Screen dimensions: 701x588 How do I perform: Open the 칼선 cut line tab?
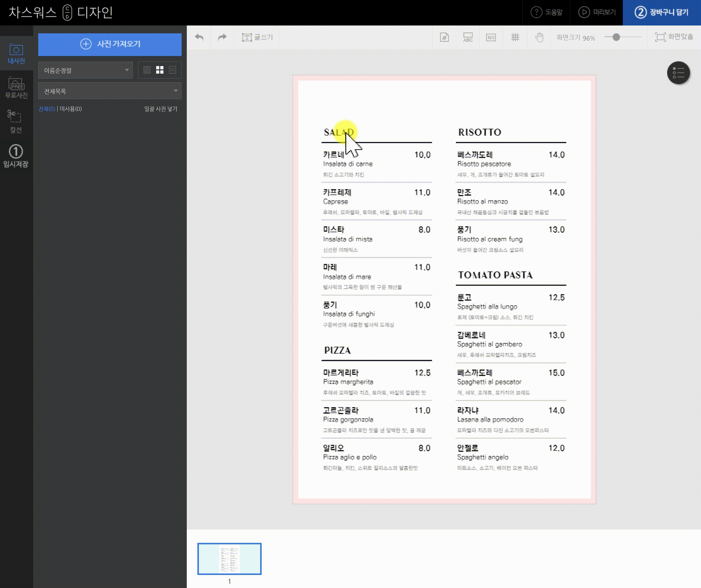tap(15, 121)
